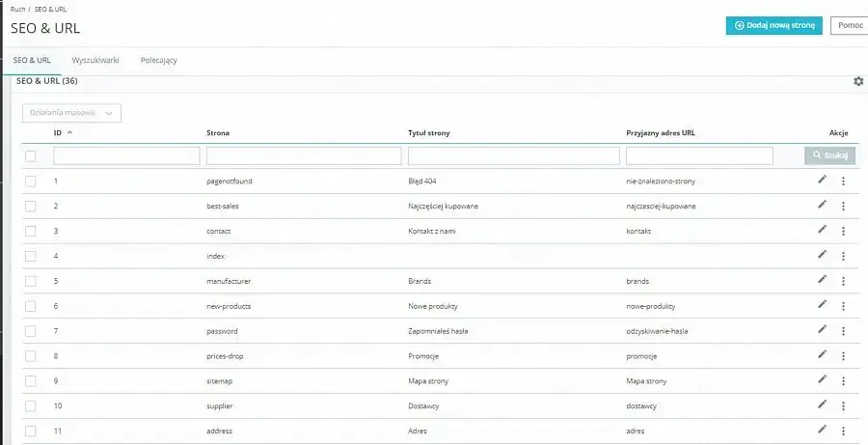Open settings gear for SEO & URL list
This screenshot has height=445, width=868.
click(857, 82)
